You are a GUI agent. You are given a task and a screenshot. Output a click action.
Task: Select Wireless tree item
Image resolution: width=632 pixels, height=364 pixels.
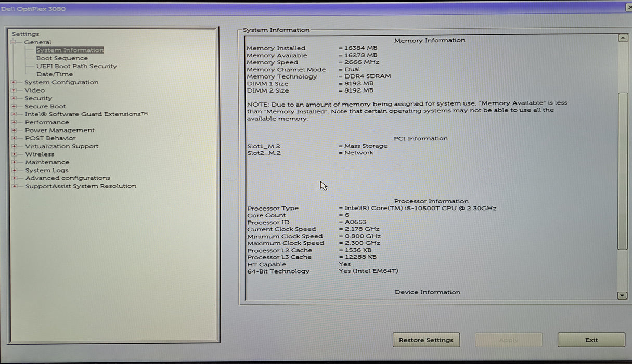(40, 154)
